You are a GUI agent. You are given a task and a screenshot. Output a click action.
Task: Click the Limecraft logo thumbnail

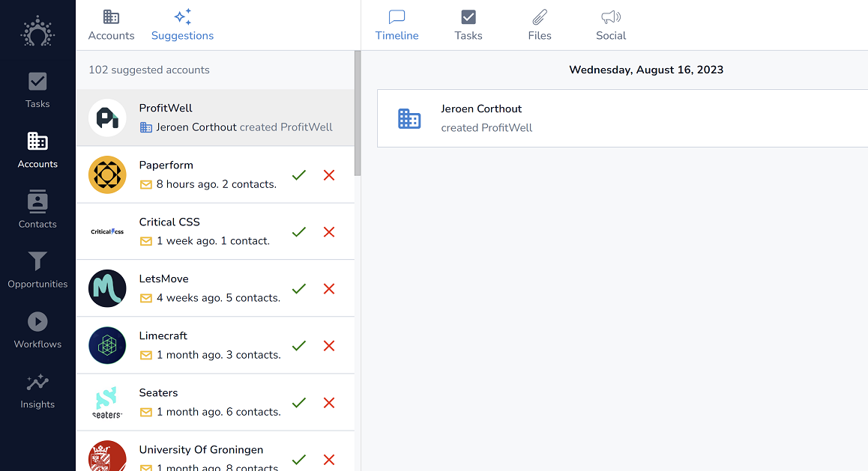tap(107, 345)
